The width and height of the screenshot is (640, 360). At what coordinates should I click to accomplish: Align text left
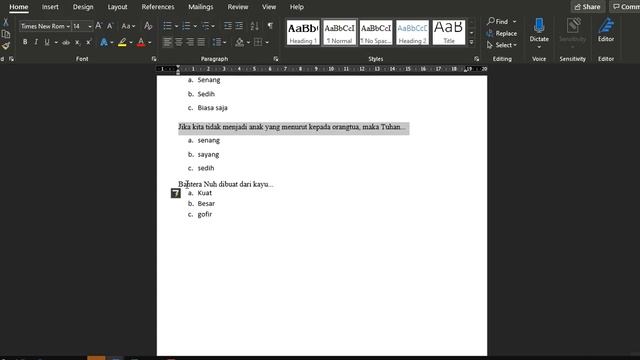[167, 42]
